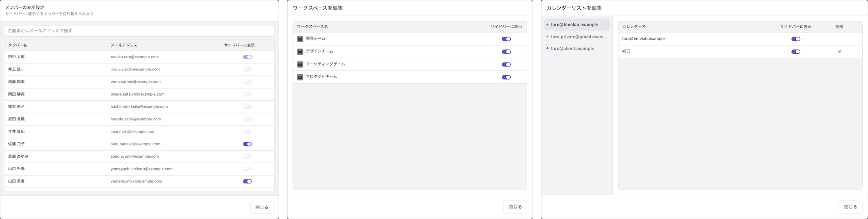Screen dimensions: 868x219
Task: Click the blue dot beside taro@timelab.example
Action: tap(547, 25)
